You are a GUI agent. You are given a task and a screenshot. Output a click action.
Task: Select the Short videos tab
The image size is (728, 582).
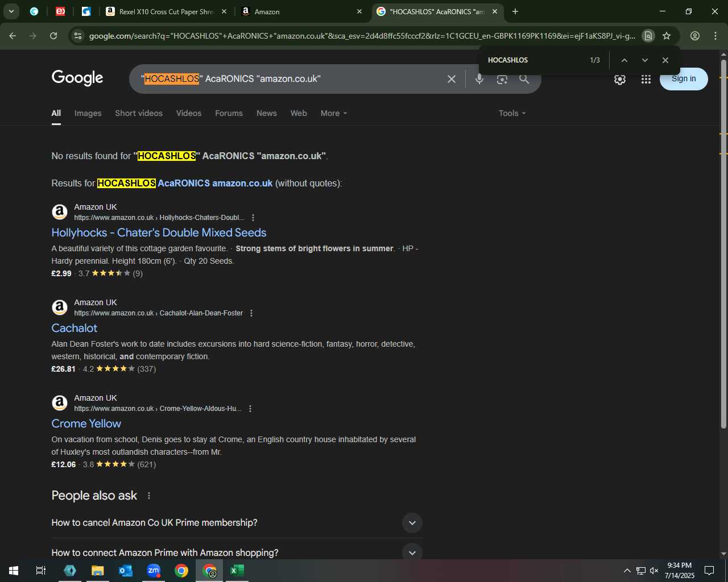[139, 113]
